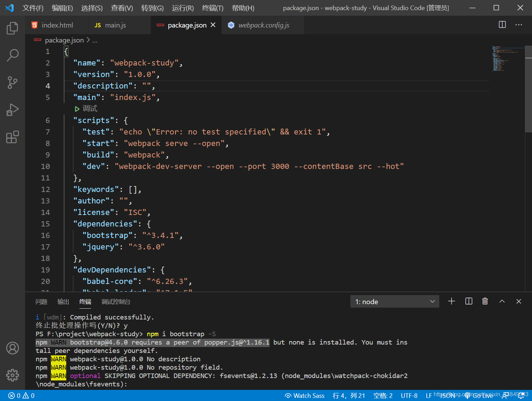Switch to the 调试控制台 panel tab
Screen dimensions: 532x401
(116, 302)
